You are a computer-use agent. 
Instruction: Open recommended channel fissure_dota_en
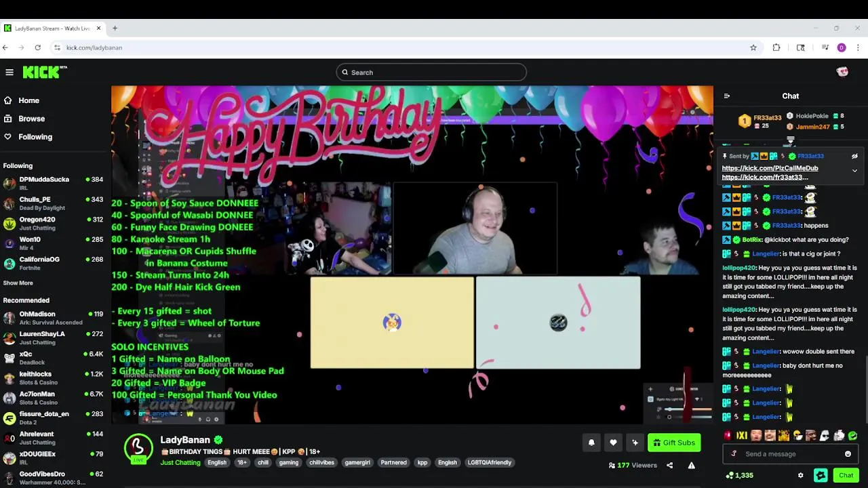[x=54, y=418]
